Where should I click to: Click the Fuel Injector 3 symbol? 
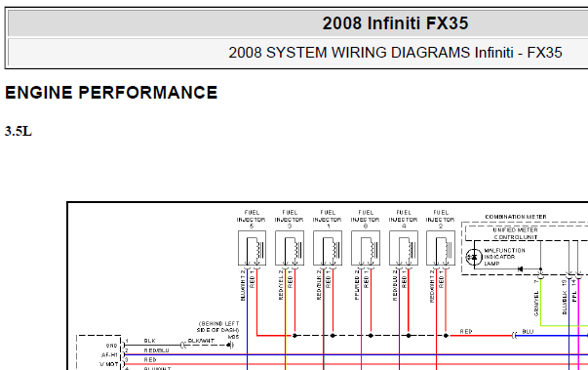290,248
